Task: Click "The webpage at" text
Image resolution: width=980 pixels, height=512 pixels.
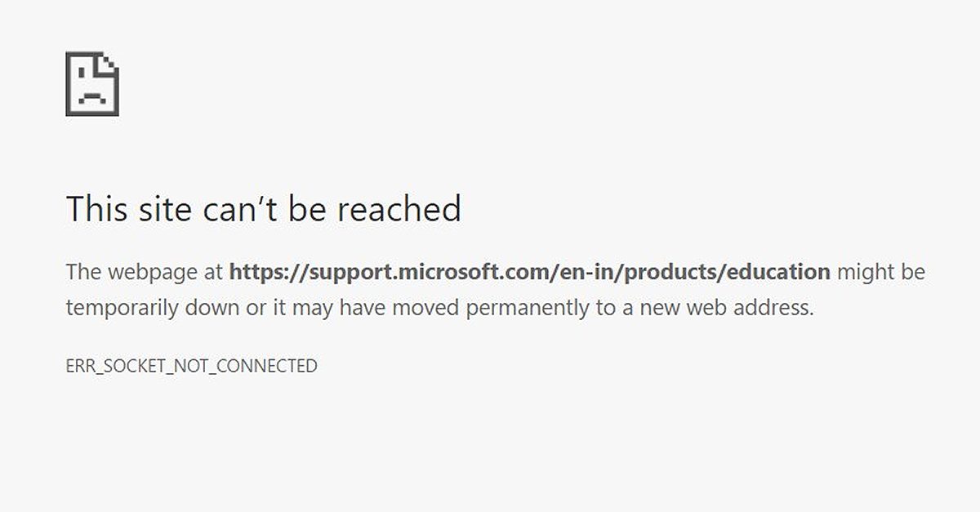Action: pyautogui.click(x=144, y=272)
